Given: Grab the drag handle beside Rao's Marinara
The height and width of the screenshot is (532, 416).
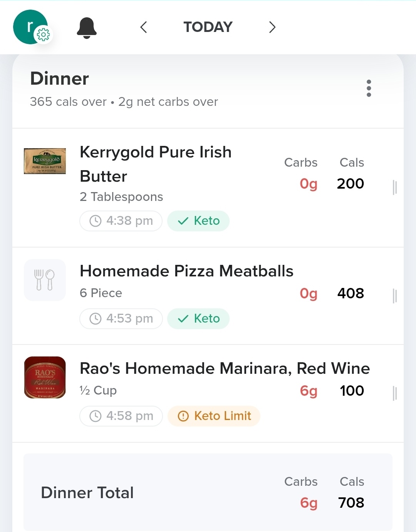Looking at the screenshot, I should coord(394,393).
